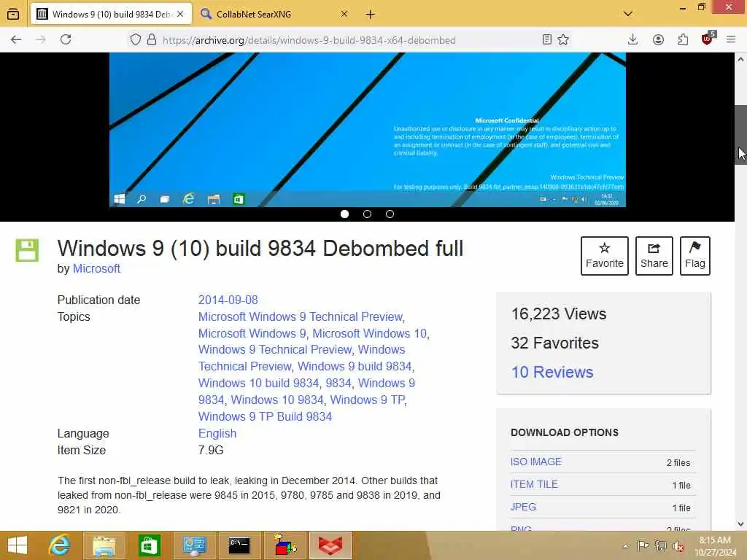The height and width of the screenshot is (560, 747).
Task: Expand the list all tabs dropdown
Action: click(x=628, y=14)
